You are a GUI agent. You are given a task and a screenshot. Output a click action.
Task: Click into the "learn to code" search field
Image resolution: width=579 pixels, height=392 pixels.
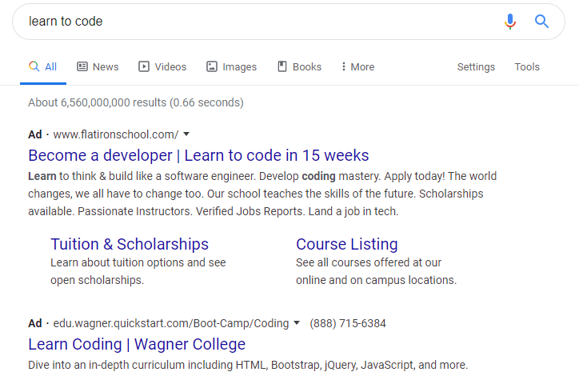(x=258, y=22)
